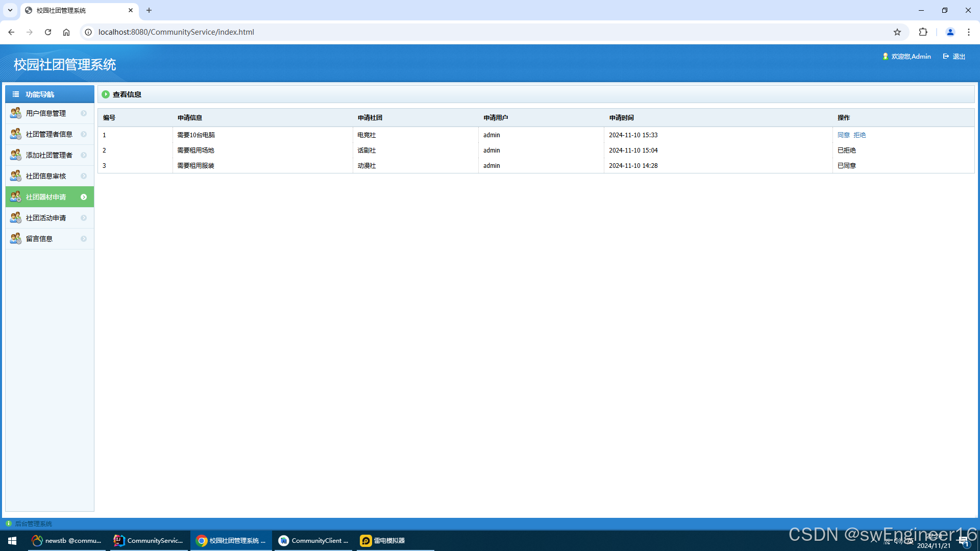Click the logout icon next to 退出
Screen dimensions: 980x551
(x=946, y=57)
